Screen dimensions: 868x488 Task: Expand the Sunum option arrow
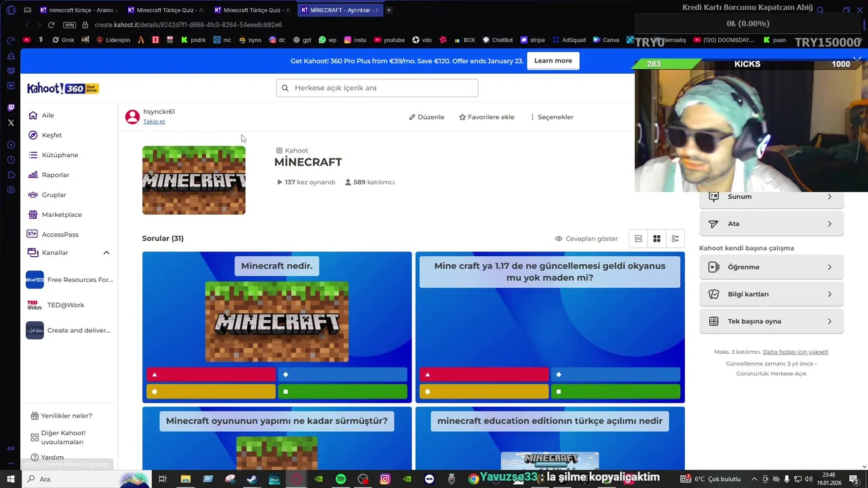[829, 197]
